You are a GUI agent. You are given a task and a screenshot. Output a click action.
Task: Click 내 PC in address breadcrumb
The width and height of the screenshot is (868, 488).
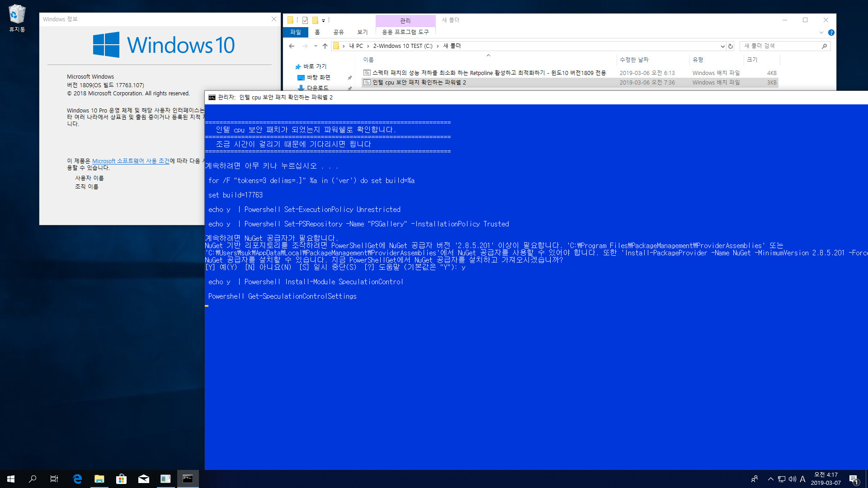point(356,46)
